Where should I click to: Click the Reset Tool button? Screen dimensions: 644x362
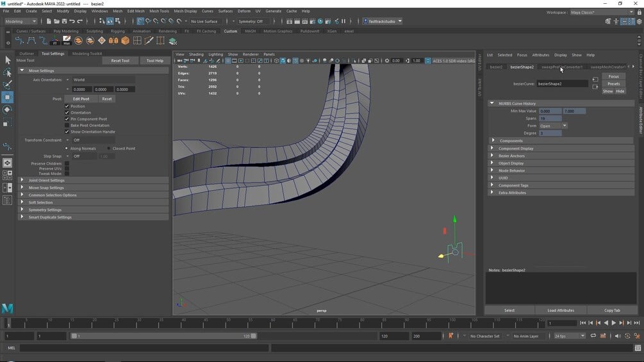(120, 61)
